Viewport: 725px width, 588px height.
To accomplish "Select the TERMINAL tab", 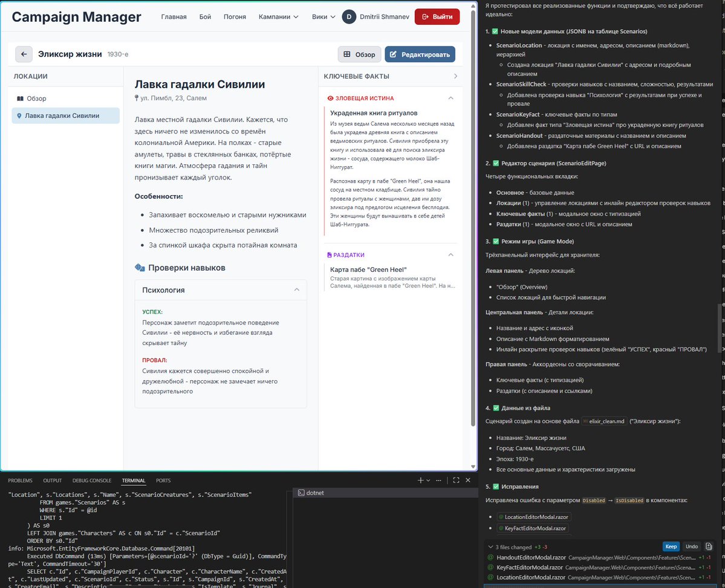I will (134, 480).
